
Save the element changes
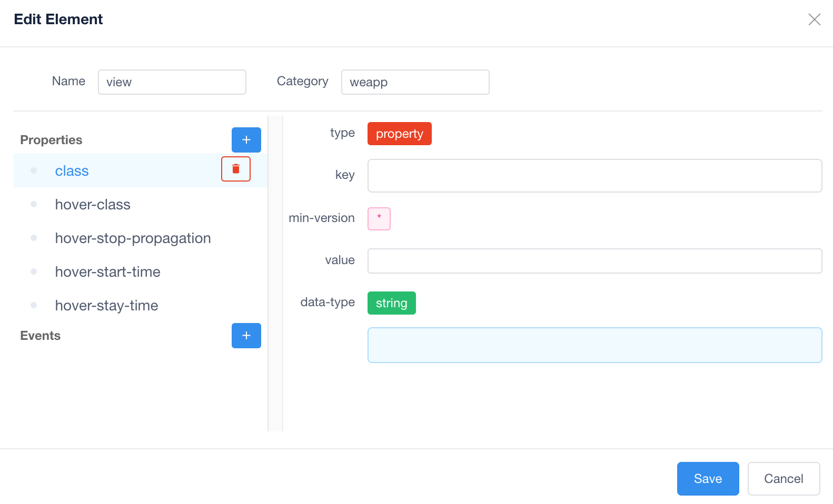708,479
